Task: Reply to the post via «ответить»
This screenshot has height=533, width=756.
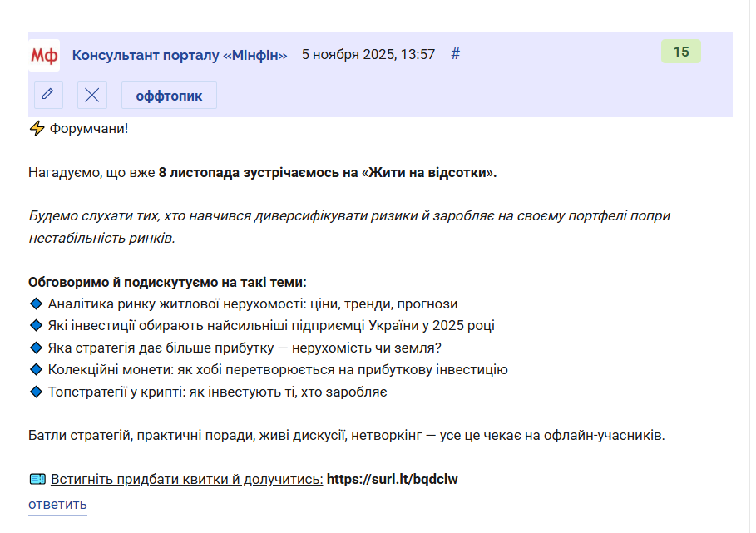Action: point(57,505)
